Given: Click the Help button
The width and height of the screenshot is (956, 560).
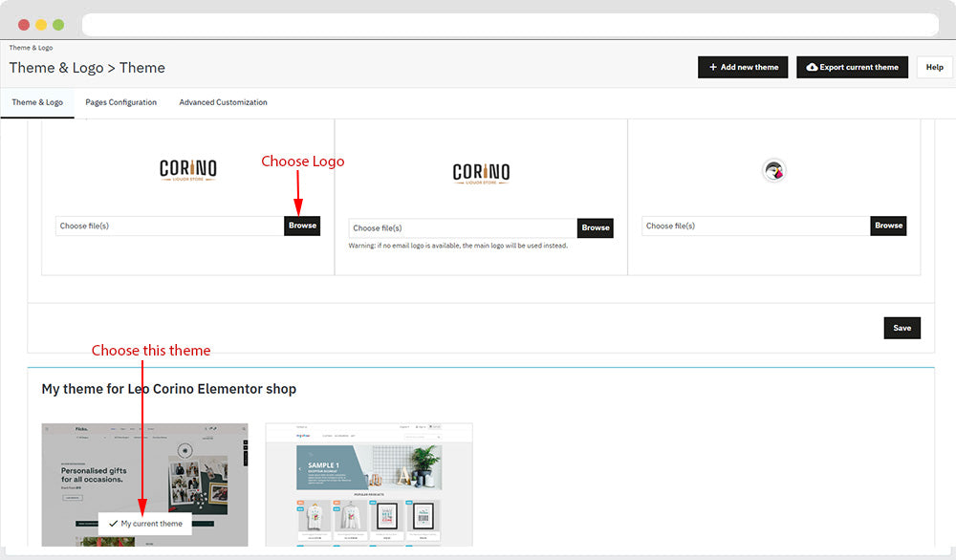Looking at the screenshot, I should pyautogui.click(x=935, y=67).
